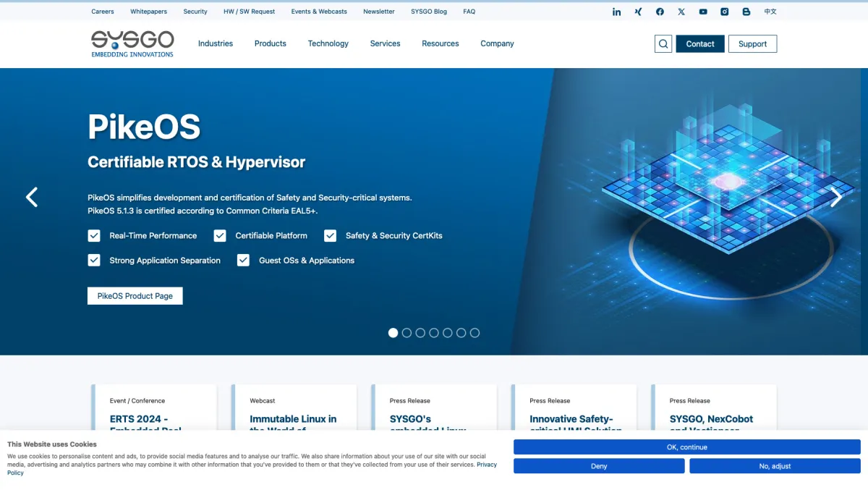868x490 pixels.
Task: Select the sixth carousel dot
Action: tap(461, 333)
